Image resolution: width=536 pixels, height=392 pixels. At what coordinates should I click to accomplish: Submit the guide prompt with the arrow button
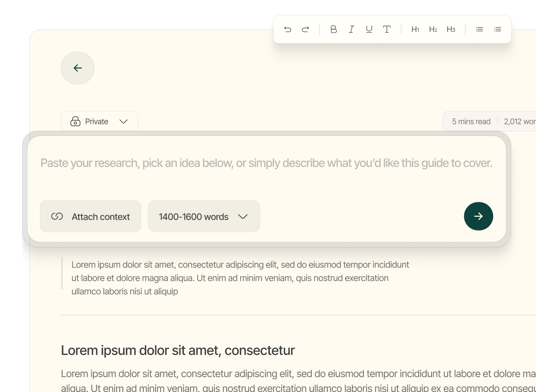pyautogui.click(x=478, y=216)
